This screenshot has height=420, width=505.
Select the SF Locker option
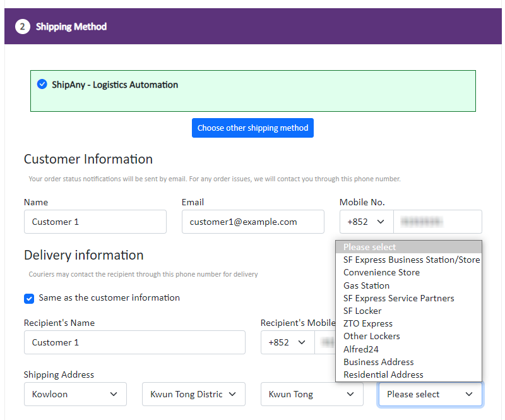point(408,311)
